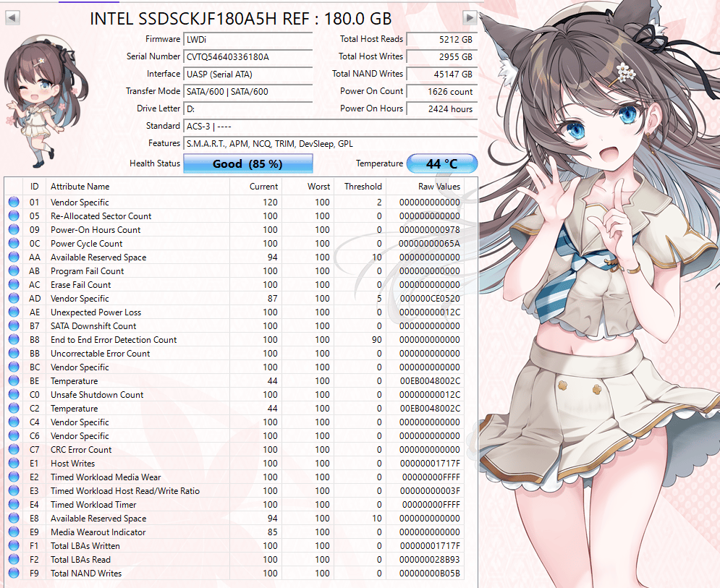Click status icon for Total LBAs Read
Screen dimensions: 720x588
tap(14, 560)
